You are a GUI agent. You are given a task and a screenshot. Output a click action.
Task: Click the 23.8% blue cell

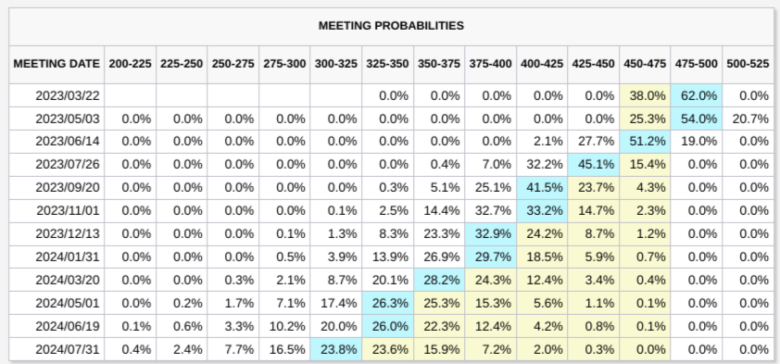click(336, 349)
